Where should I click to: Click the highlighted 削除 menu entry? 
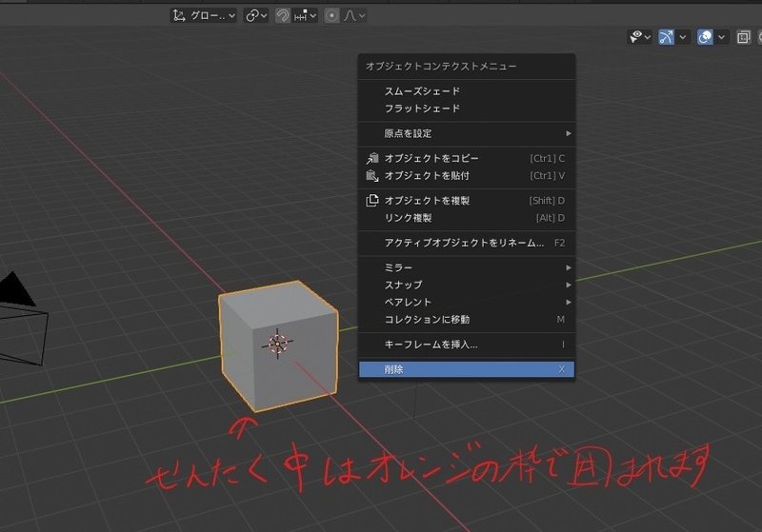(467, 369)
